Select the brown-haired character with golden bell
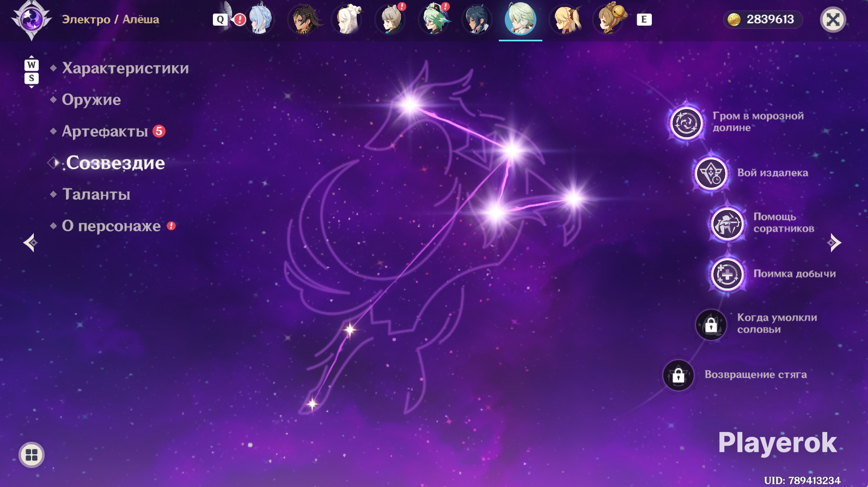 coord(610,19)
